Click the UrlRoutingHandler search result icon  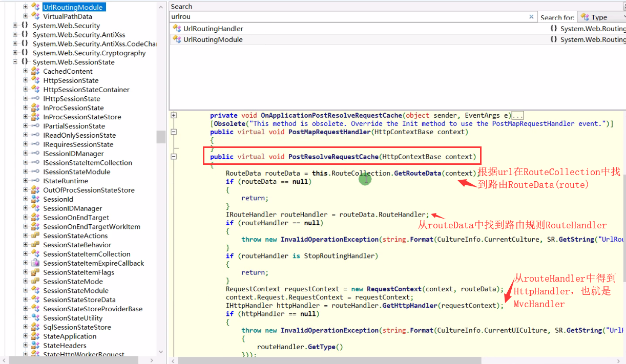pos(177,29)
